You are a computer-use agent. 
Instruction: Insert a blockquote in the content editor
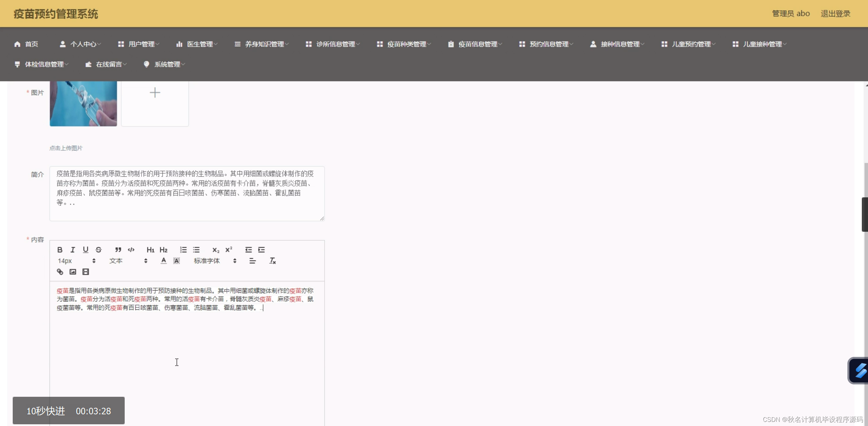click(x=118, y=250)
